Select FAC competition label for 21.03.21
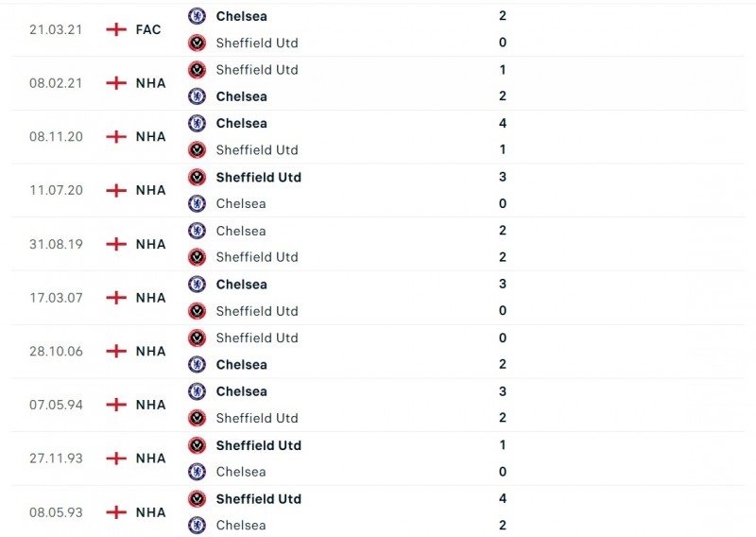Viewport: 756px width, 537px height. [x=148, y=29]
